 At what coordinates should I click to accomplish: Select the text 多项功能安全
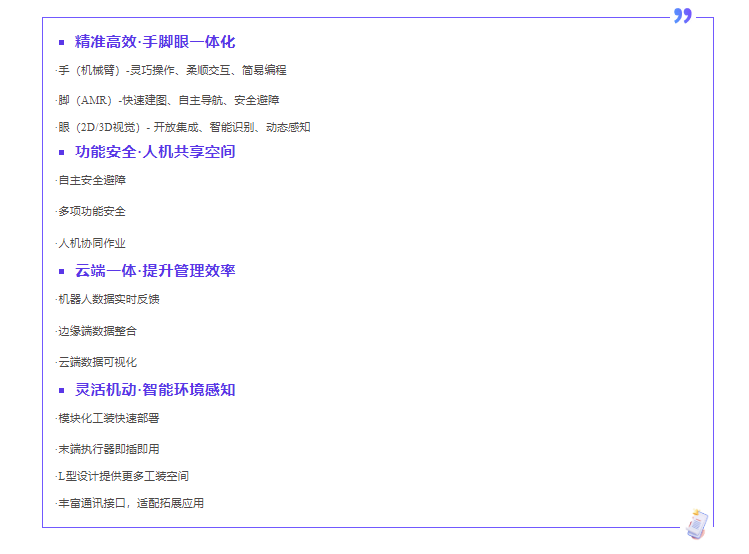point(92,212)
